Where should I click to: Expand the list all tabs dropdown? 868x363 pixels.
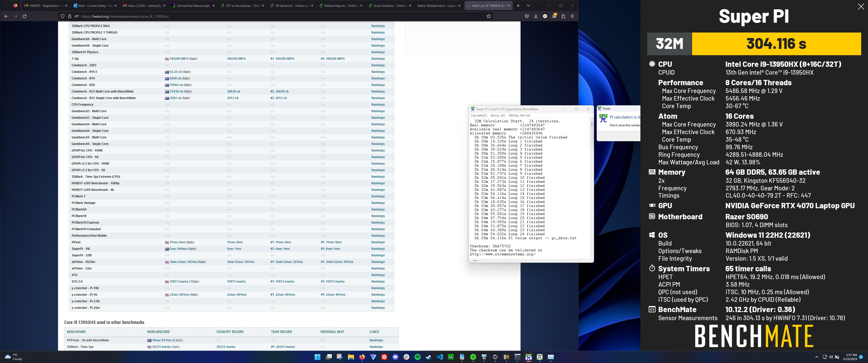coord(528,6)
